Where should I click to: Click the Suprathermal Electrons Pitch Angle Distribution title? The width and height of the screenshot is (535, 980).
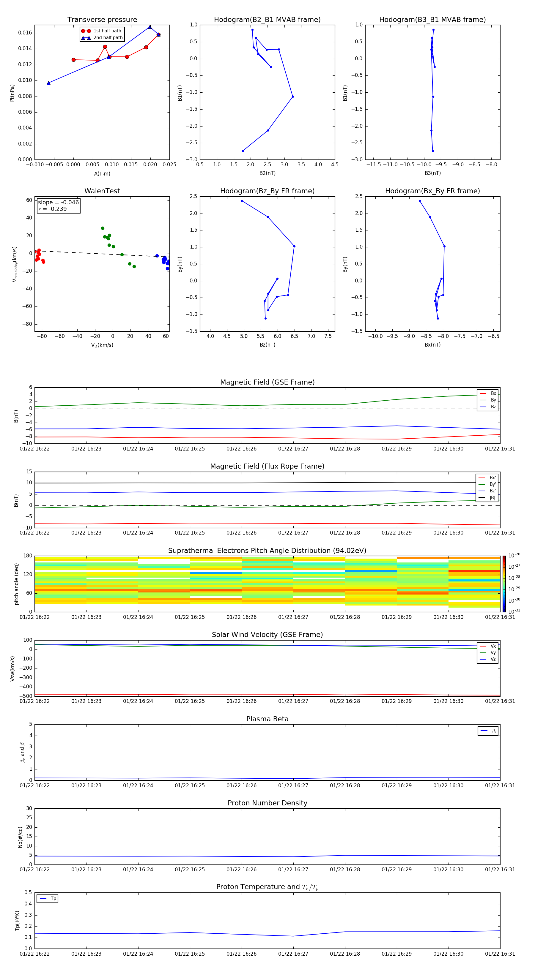click(x=267, y=551)
